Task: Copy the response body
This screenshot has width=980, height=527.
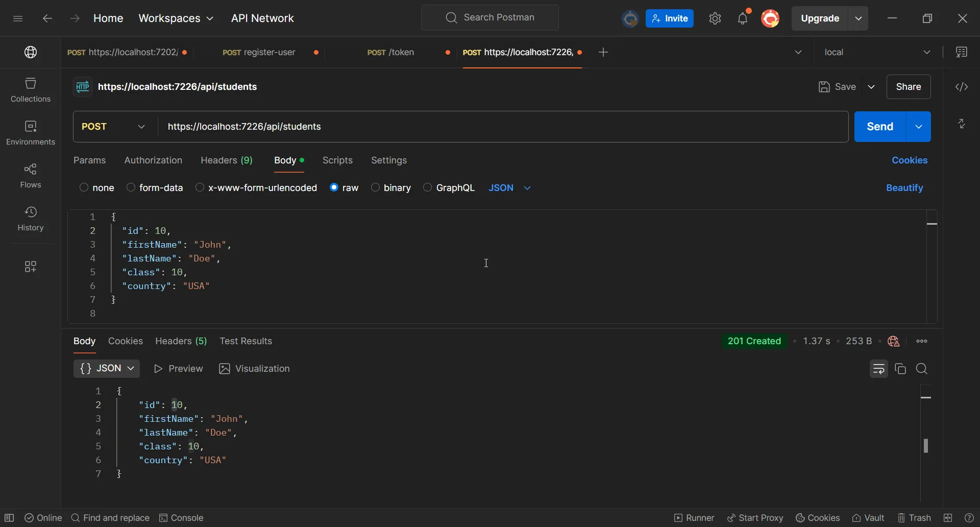Action: point(900,369)
